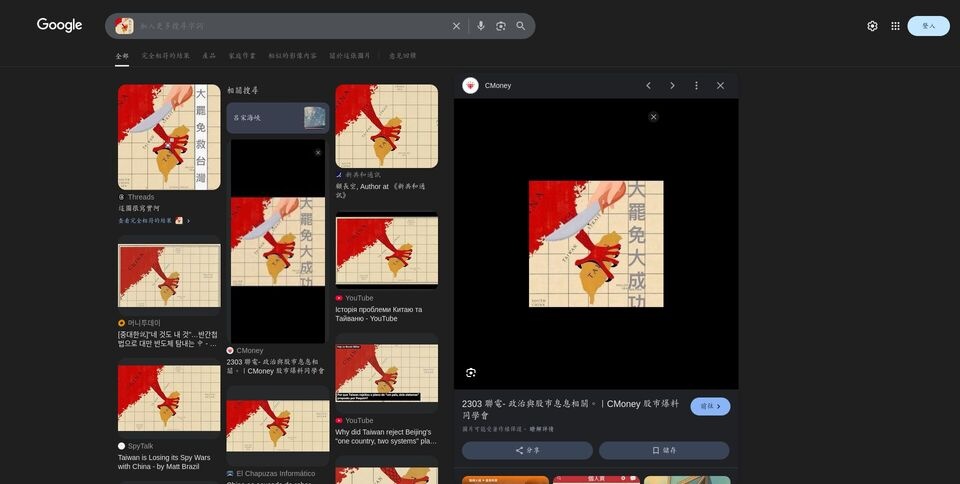The height and width of the screenshot is (484, 960).
Task: Click the 意見回饋 feedback link
Action: click(x=402, y=56)
